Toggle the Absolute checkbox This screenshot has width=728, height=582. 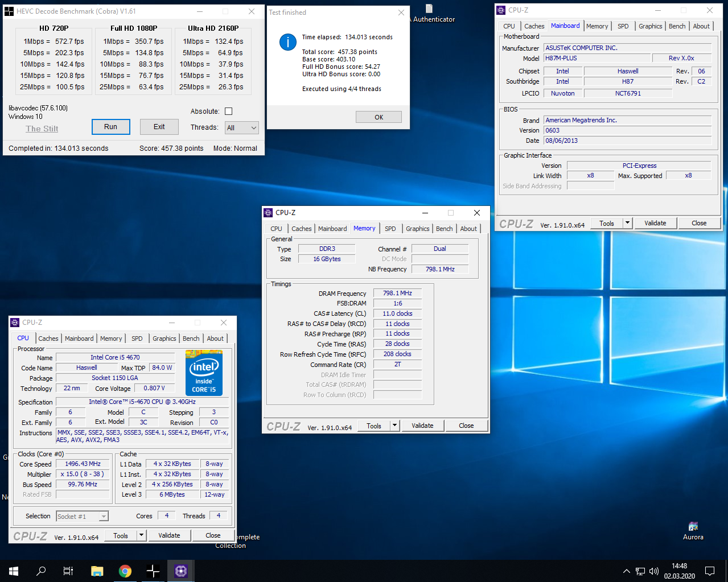228,112
